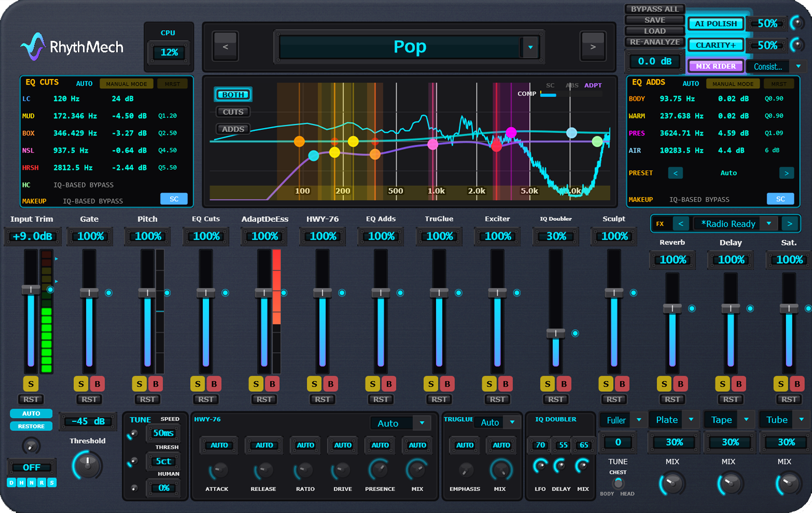Click the IQ Doubler fader handle
812x513 pixels.
coord(555,333)
